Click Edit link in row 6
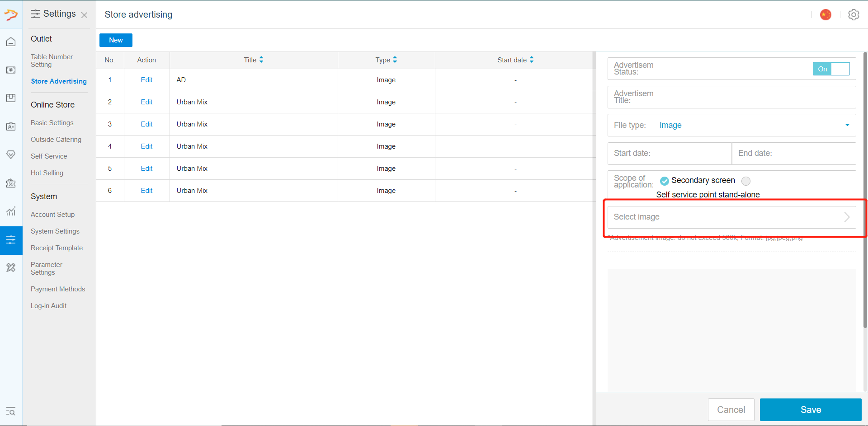The height and width of the screenshot is (426, 868). [x=146, y=191]
